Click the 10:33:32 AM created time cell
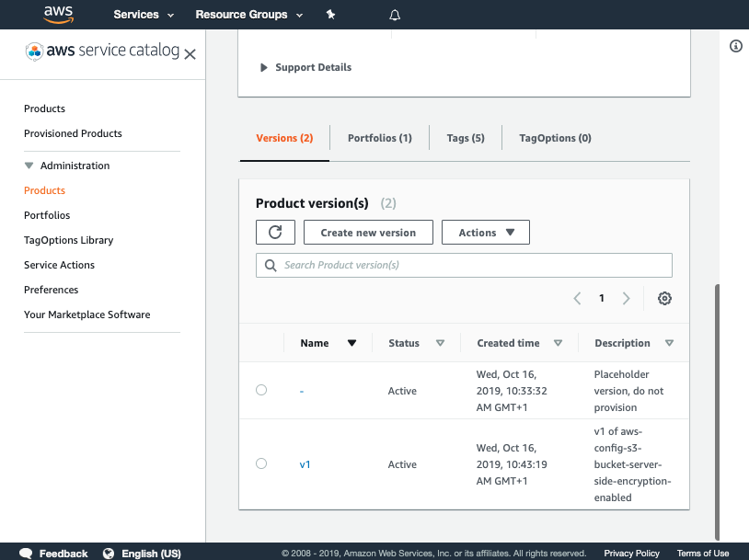The image size is (749, 560). 512,391
